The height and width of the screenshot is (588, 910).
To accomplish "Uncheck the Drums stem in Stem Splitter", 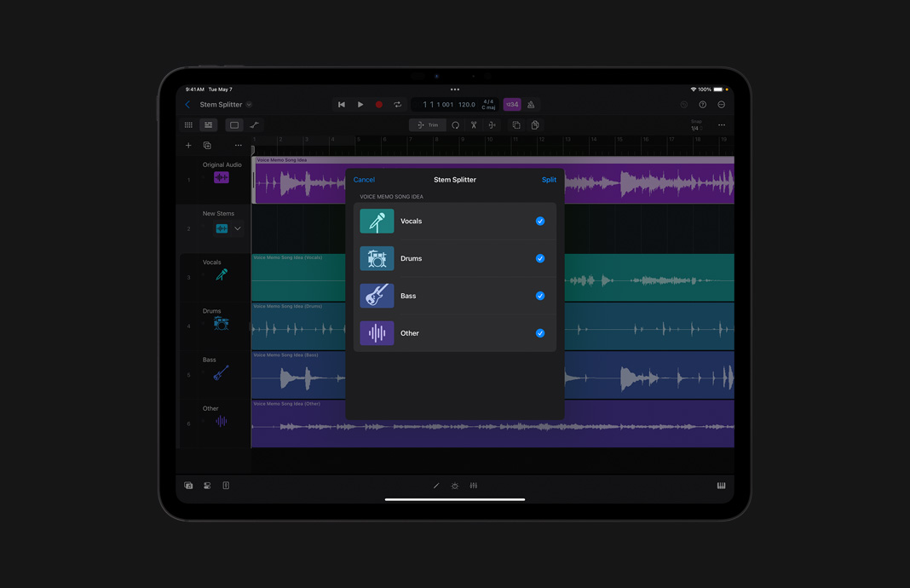I will pyautogui.click(x=539, y=258).
